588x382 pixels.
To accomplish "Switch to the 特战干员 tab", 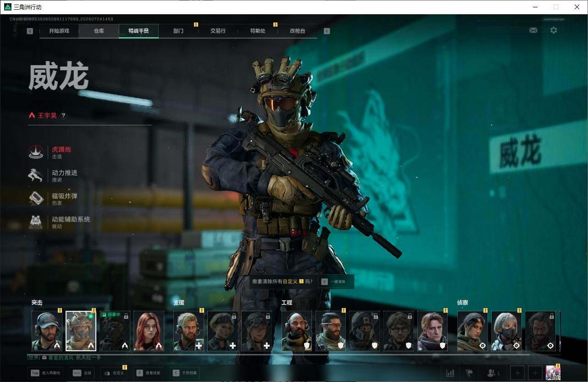I will [139, 31].
